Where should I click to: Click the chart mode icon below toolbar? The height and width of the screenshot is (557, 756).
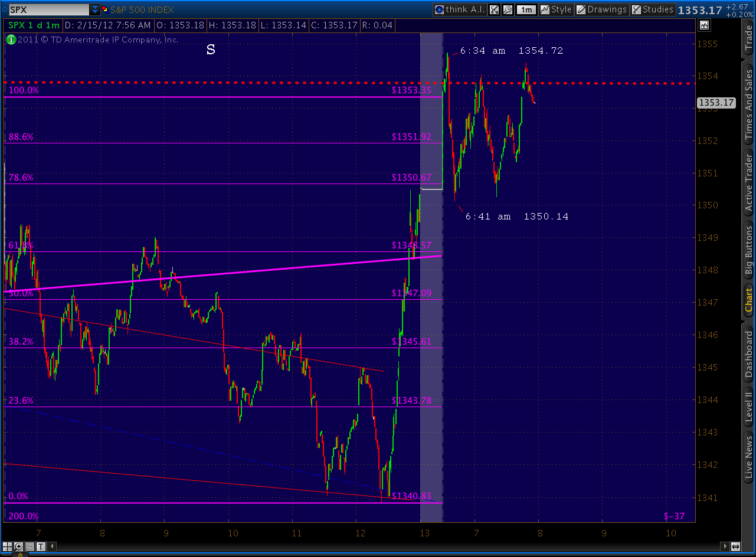click(704, 25)
